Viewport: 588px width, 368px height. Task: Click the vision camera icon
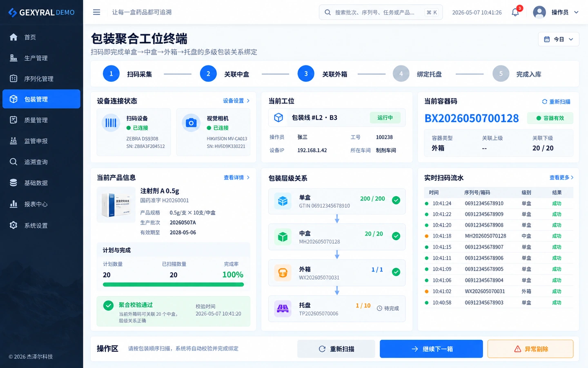pos(191,123)
